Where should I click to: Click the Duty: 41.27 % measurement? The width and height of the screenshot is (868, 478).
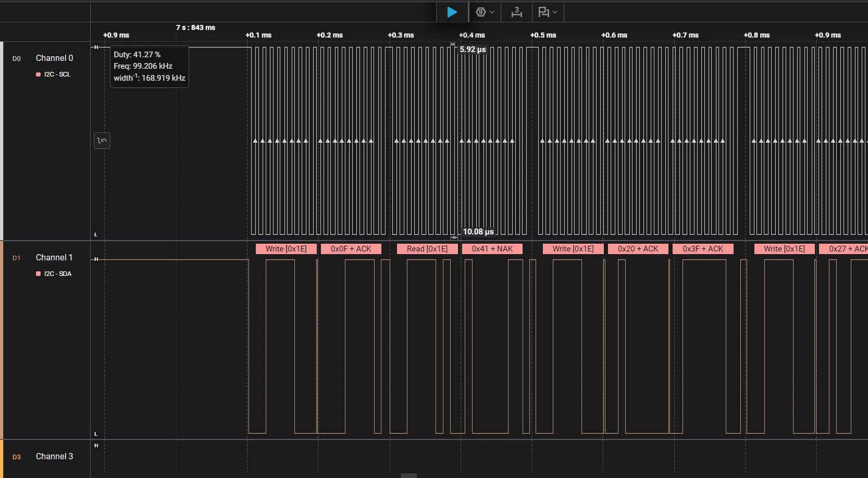pyautogui.click(x=137, y=55)
